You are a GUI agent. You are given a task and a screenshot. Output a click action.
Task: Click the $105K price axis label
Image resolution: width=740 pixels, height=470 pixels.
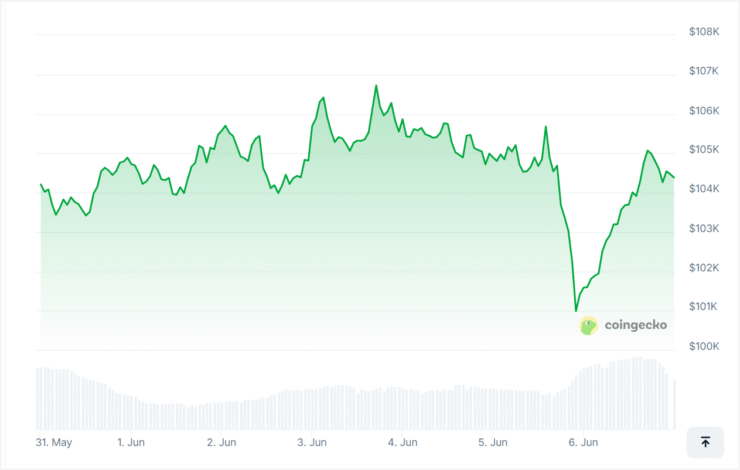704,150
